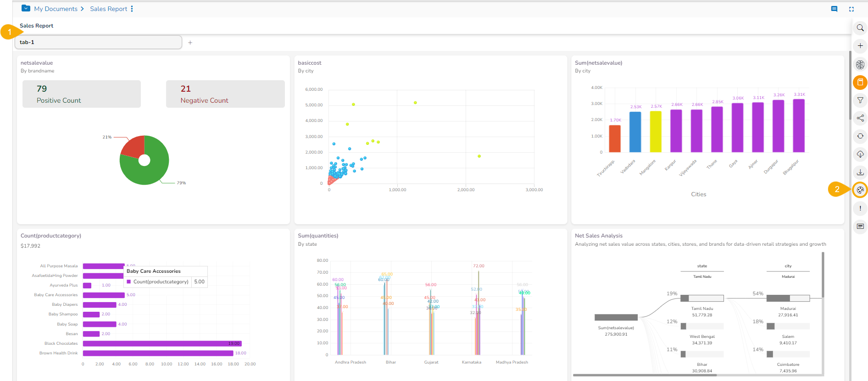Image resolution: width=868 pixels, height=381 pixels.
Task: Open the brain AI insights icon
Action: (860, 65)
